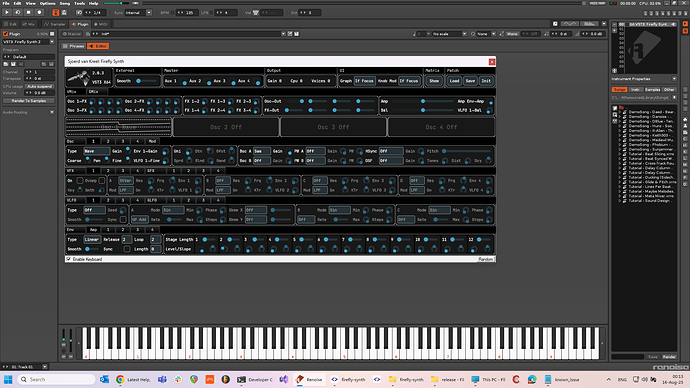Click the Brave browser taskbar icon
The height and width of the screenshot is (388, 690).
(194, 379)
